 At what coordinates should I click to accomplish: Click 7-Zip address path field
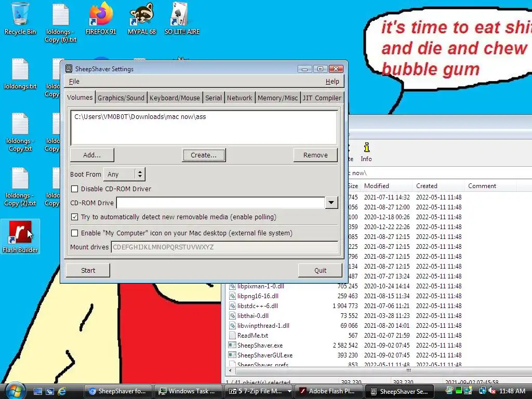pos(440,173)
